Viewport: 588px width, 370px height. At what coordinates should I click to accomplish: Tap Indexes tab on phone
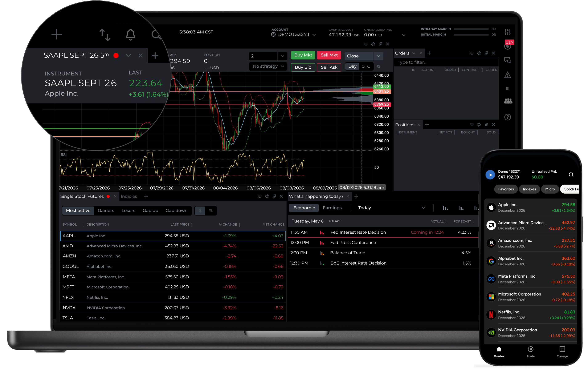coord(529,189)
